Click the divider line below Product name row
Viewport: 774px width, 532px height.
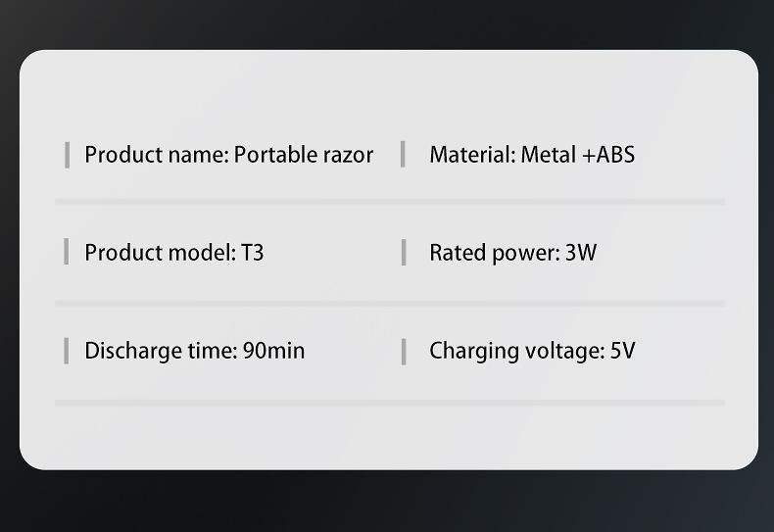click(x=390, y=202)
